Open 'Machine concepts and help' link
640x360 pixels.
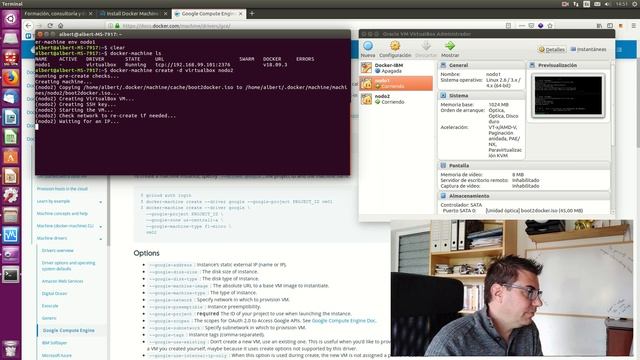(62, 213)
